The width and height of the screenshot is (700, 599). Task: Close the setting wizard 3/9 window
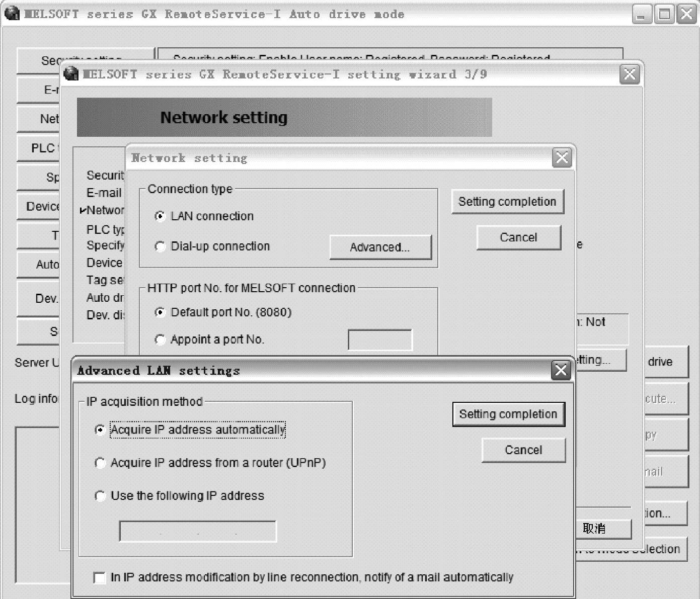[630, 74]
